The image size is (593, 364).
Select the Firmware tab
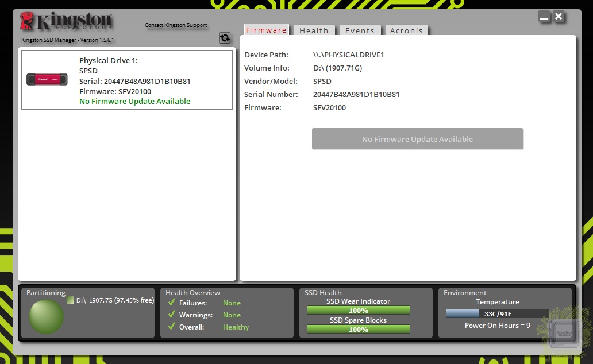tap(266, 30)
